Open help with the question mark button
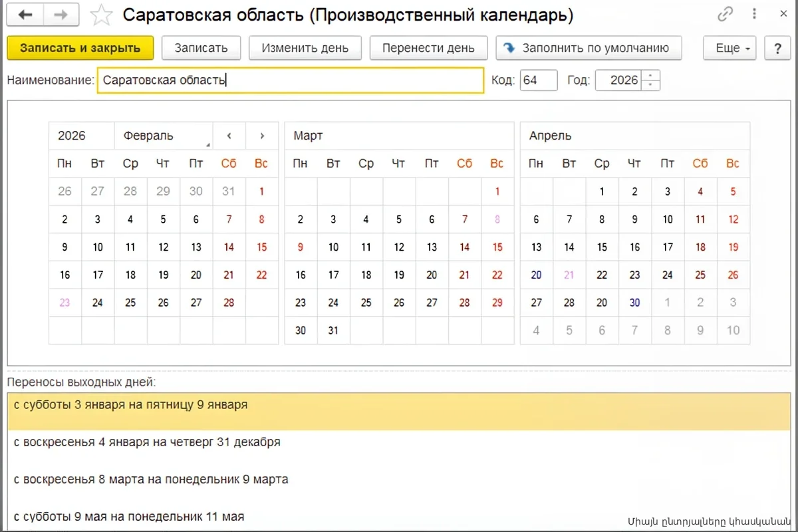The image size is (798, 532). 777,48
